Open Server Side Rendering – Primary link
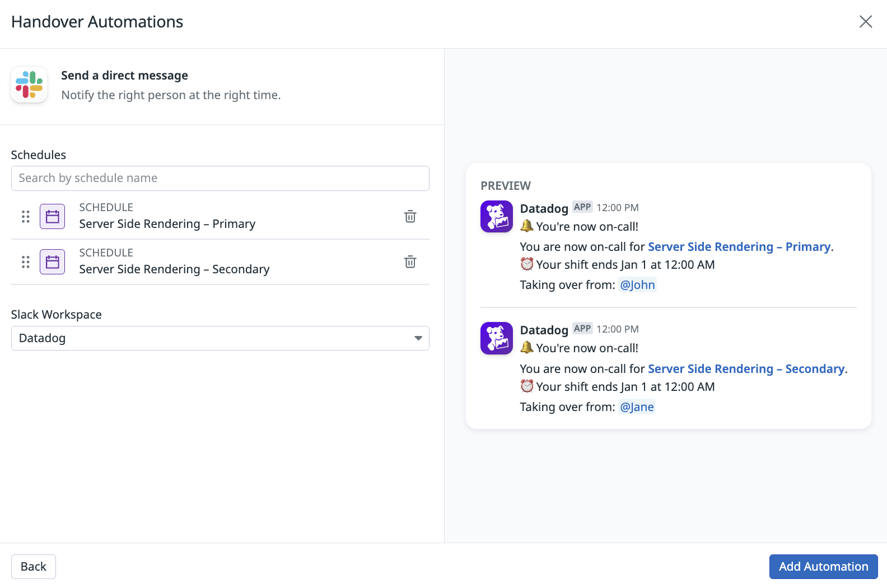Screen dimensions: 887x588 pos(739,247)
